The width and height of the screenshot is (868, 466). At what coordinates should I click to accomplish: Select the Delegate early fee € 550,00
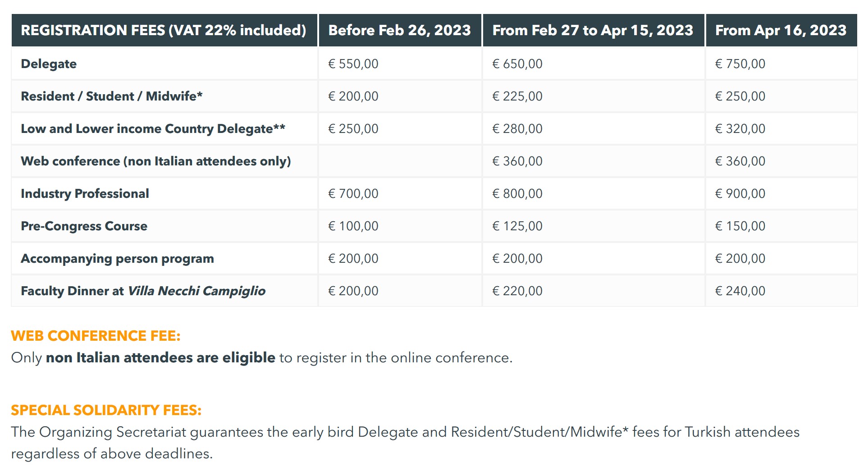point(353,64)
